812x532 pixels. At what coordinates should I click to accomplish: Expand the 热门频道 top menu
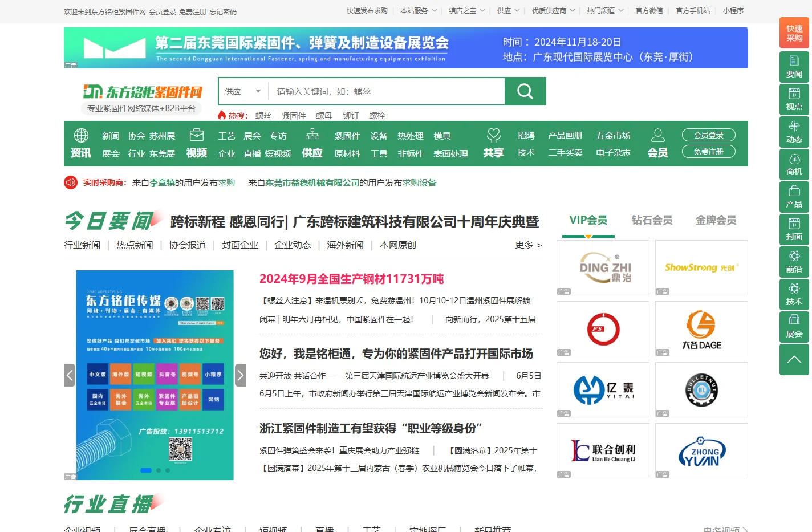point(605,11)
